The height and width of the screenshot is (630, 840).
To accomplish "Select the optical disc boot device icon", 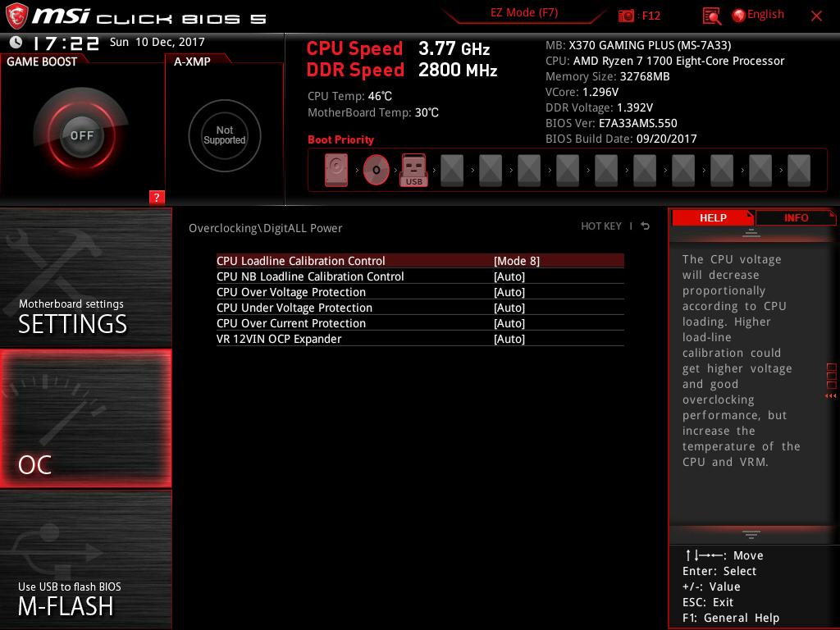I will pyautogui.click(x=376, y=170).
